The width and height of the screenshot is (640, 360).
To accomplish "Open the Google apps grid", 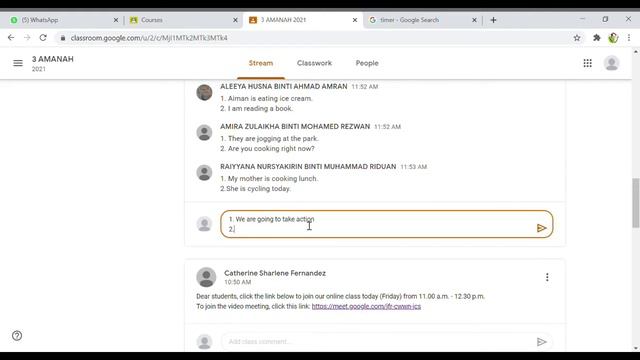I will click(587, 63).
